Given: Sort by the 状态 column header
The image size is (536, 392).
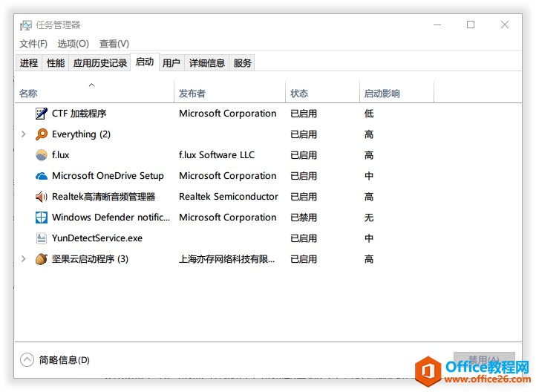Looking at the screenshot, I should (x=322, y=91).
